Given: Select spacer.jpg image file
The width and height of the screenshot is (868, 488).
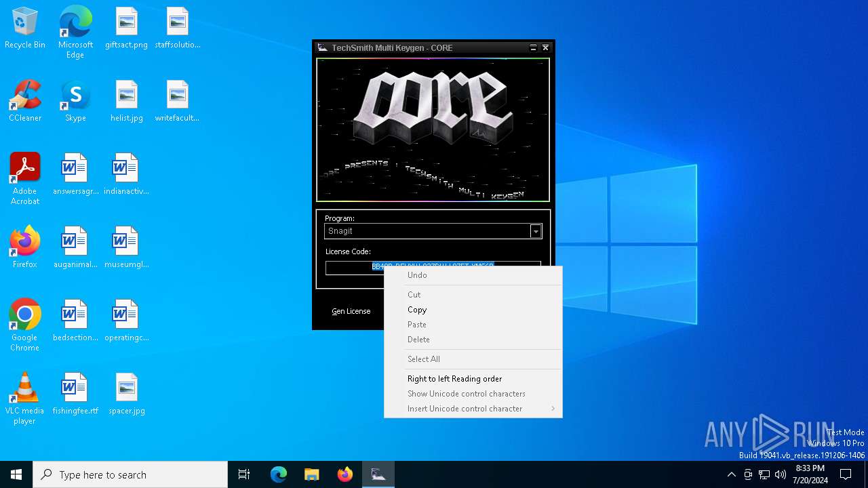Looking at the screenshot, I should pos(127,394).
